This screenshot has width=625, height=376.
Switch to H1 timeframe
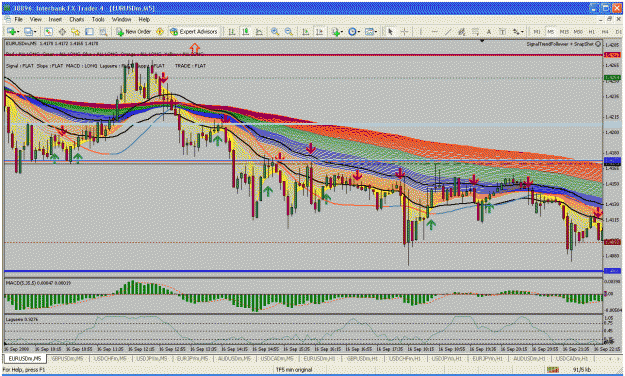(x=592, y=31)
